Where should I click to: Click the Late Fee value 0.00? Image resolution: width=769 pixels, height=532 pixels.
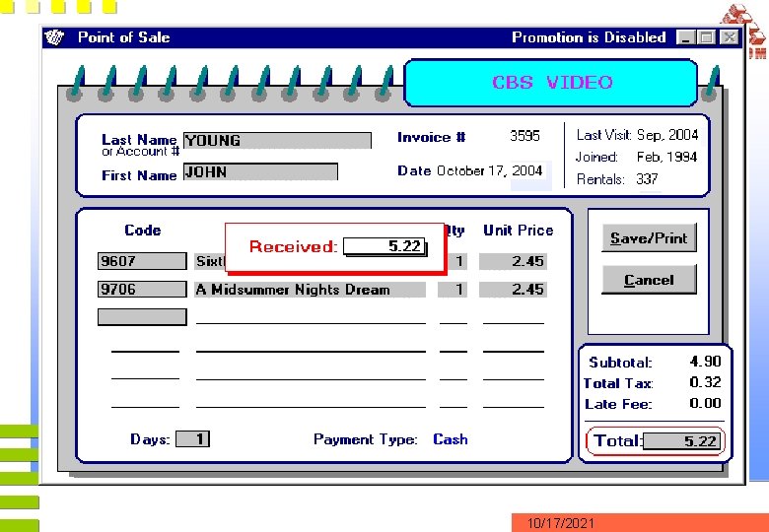pos(705,403)
